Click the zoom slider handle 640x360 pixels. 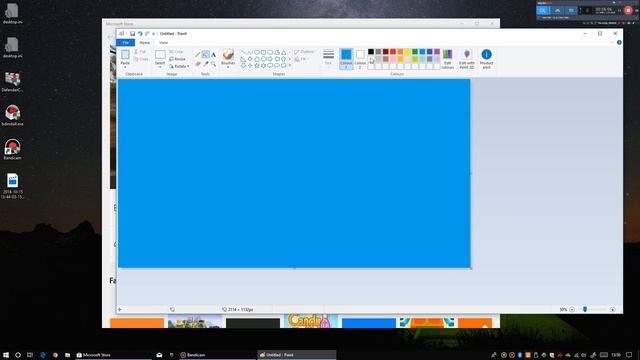[x=585, y=309]
